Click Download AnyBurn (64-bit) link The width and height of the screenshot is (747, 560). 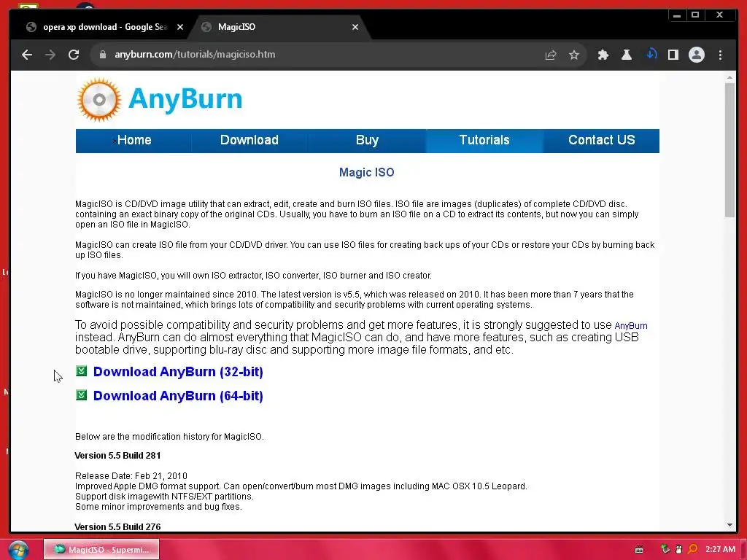pos(178,396)
